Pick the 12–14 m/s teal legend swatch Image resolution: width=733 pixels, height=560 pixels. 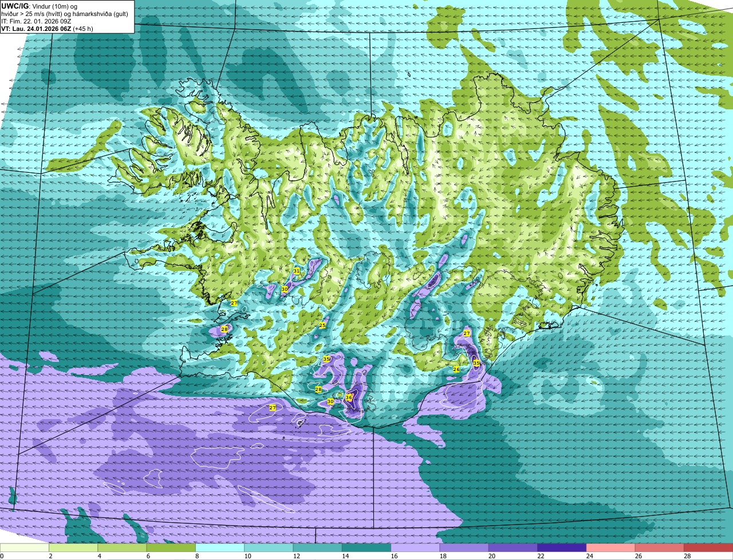coord(318,547)
